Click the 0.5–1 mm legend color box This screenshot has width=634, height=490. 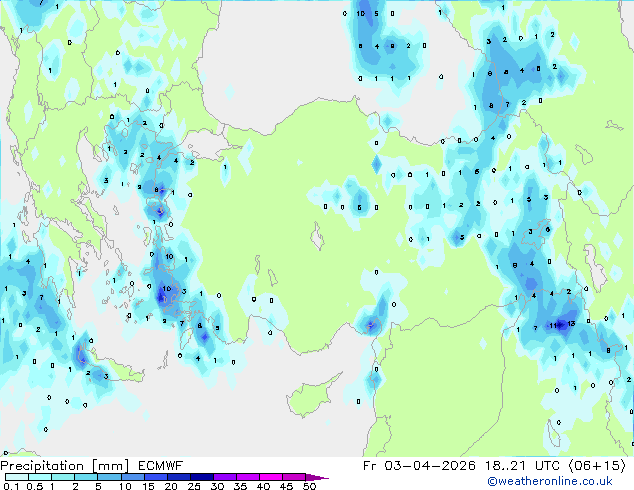40,477
